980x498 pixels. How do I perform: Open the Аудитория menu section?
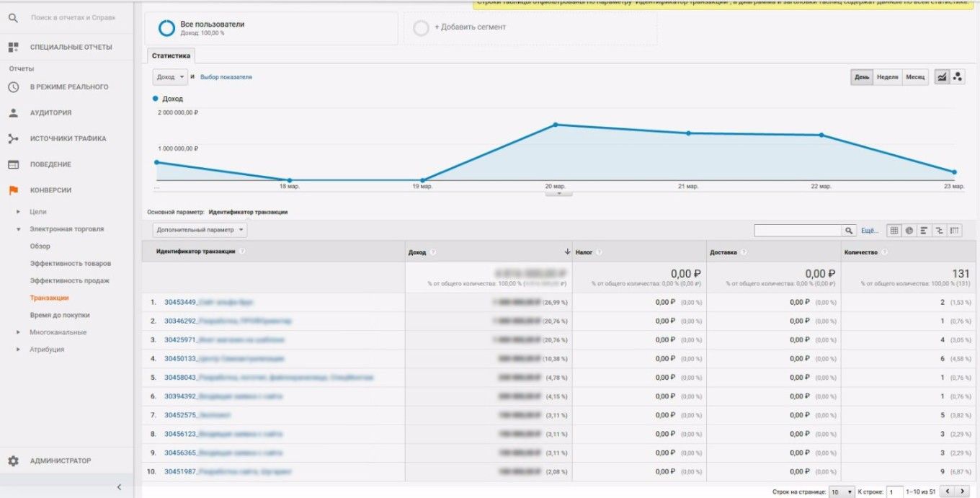tap(50, 112)
